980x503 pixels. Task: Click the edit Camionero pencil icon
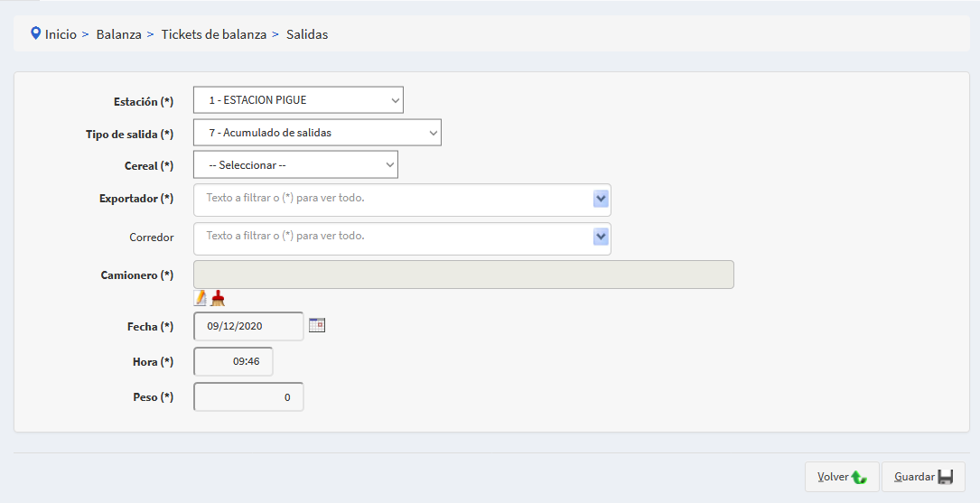pyautogui.click(x=201, y=298)
